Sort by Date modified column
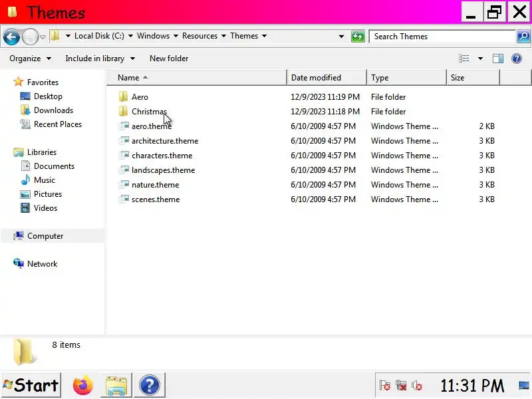The width and height of the screenshot is (532, 399). tap(327, 78)
